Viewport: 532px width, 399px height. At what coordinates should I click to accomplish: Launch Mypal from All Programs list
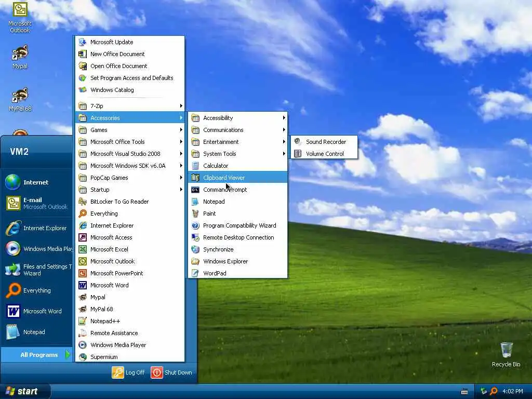(x=130, y=297)
